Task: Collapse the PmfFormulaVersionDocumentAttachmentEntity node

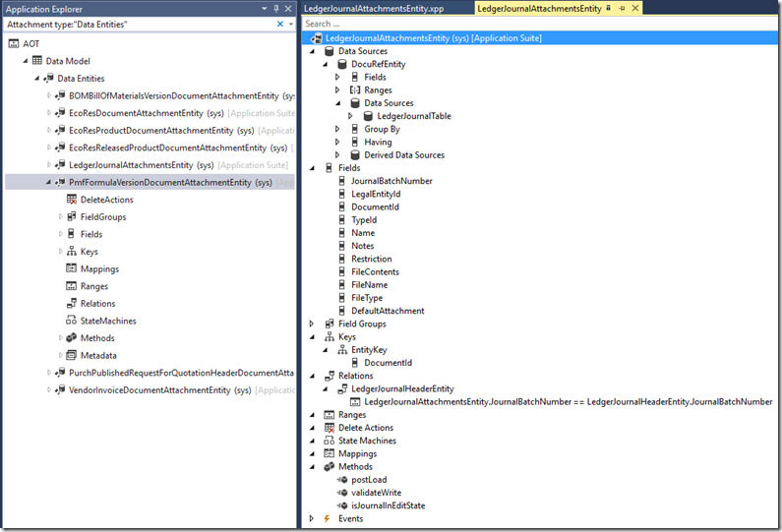Action: 48,182
